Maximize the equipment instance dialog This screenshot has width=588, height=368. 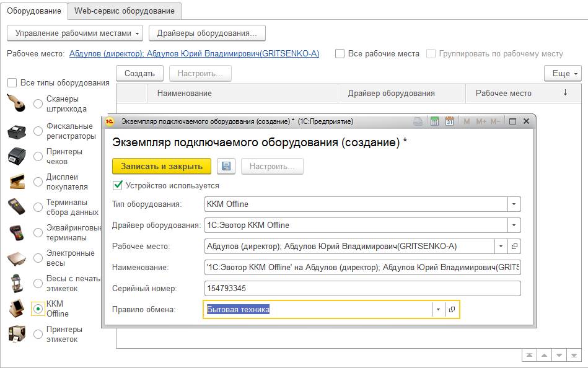pyautogui.click(x=512, y=121)
